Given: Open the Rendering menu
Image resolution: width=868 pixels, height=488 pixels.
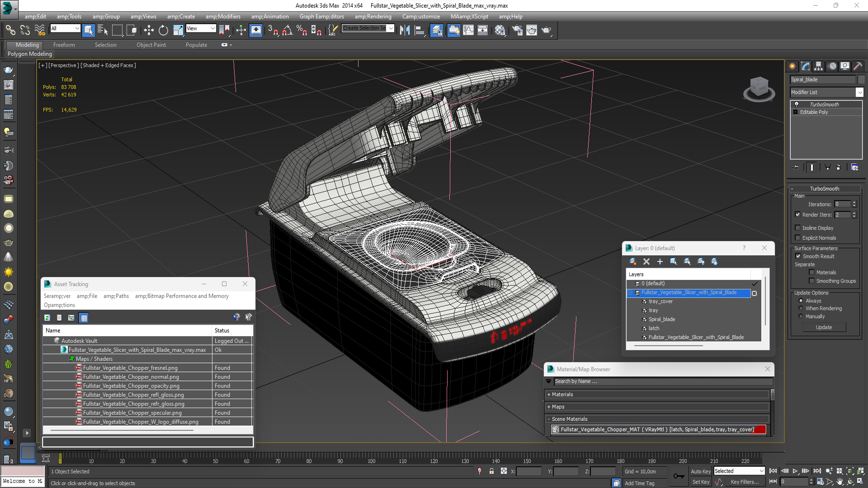Looking at the screenshot, I should click(x=373, y=16).
